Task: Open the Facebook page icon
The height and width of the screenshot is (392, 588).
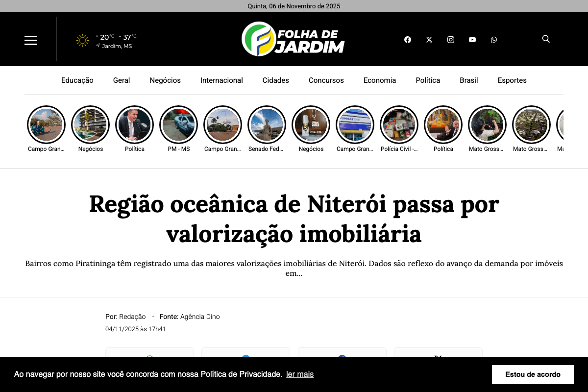Action: (x=407, y=40)
